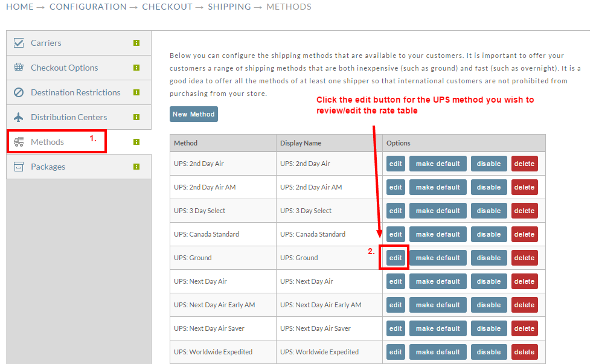Delete UPS: Next Day Air Saver
This screenshot has width=599, height=364.
tap(524, 328)
